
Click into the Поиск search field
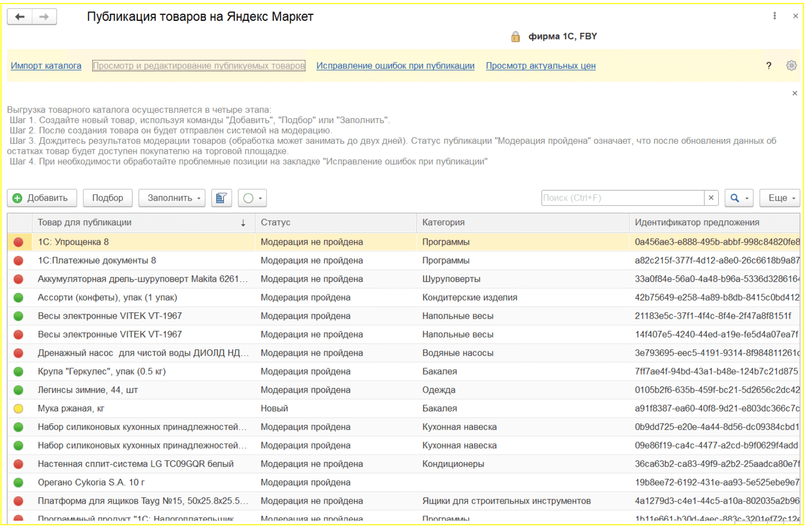622,198
